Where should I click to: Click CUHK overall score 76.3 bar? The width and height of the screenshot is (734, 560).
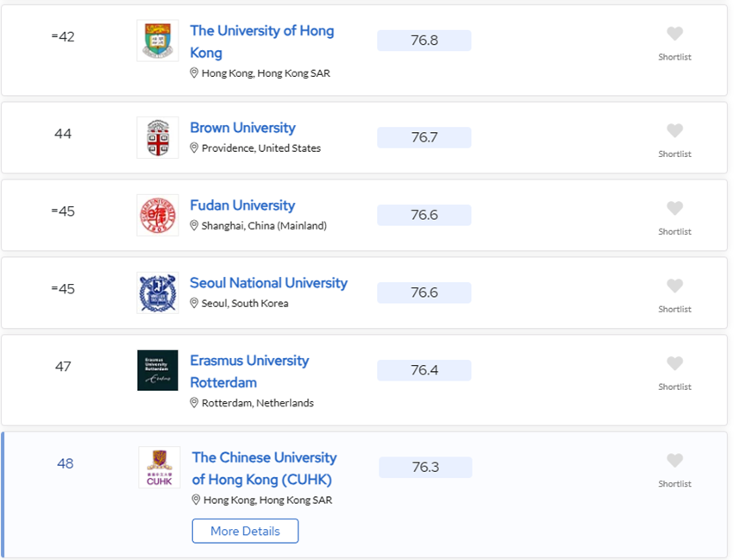pos(425,467)
